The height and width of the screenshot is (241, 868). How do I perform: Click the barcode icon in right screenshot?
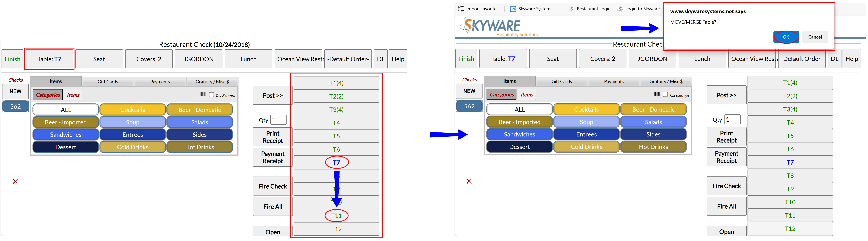657,94
